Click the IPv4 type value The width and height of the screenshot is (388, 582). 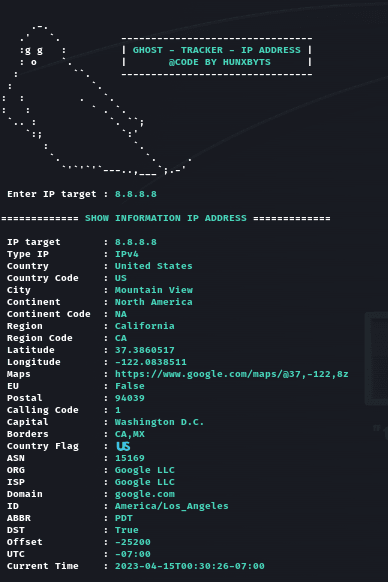point(127,254)
